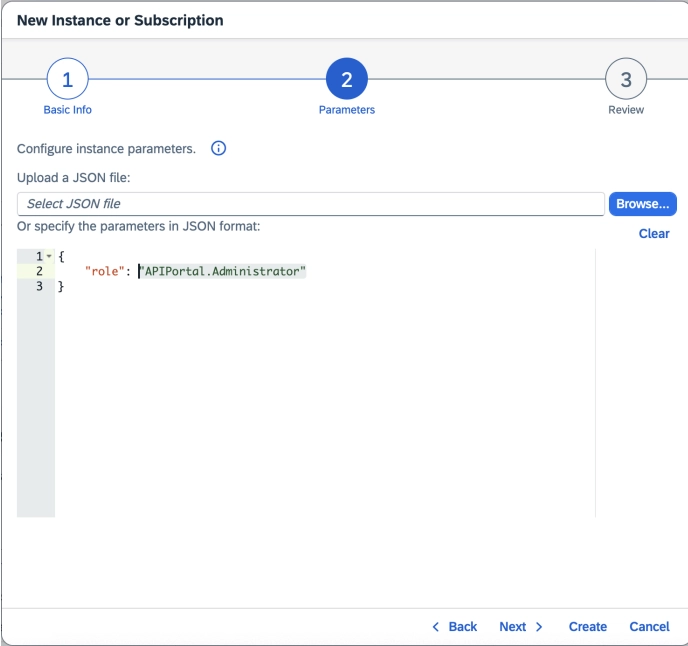
Task: Cancel the new instance dialog
Action: click(649, 627)
